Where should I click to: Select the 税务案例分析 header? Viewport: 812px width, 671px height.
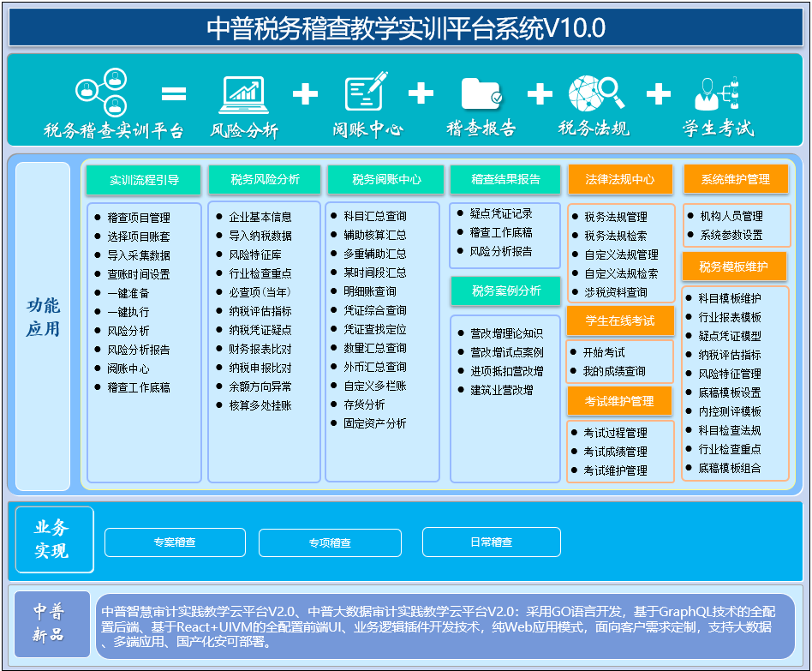[506, 291]
